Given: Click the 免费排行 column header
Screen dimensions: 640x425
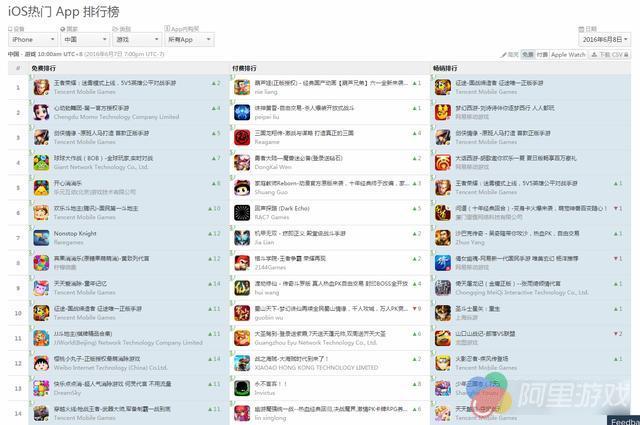Looking at the screenshot, I should tap(48, 68).
